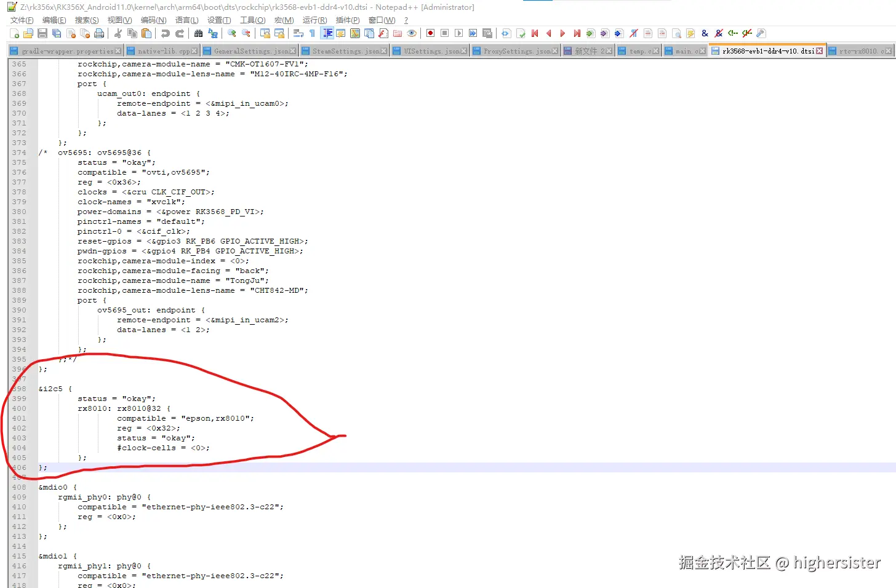Screen dimensions: 896x588
Task: Open the 编码(N) menu
Action: [x=153, y=20]
